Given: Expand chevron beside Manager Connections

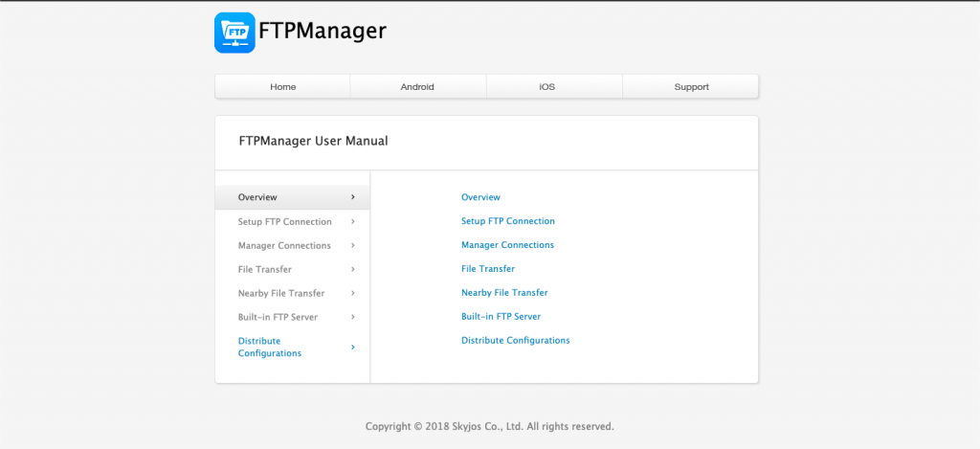Looking at the screenshot, I should (x=353, y=245).
